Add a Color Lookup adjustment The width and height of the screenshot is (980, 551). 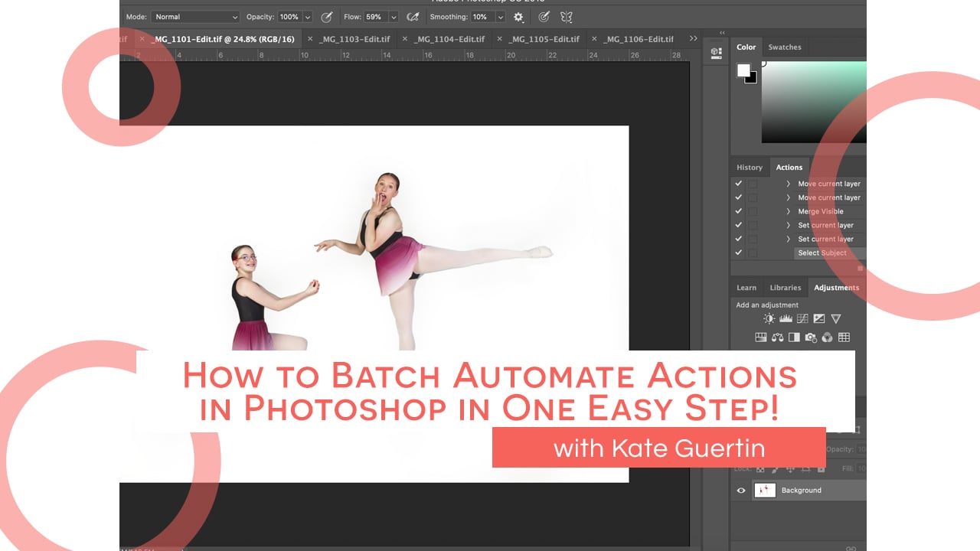point(844,337)
